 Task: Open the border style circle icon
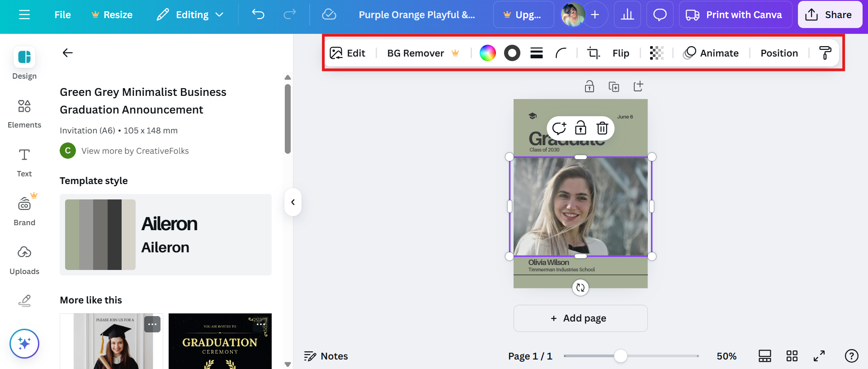tap(512, 53)
